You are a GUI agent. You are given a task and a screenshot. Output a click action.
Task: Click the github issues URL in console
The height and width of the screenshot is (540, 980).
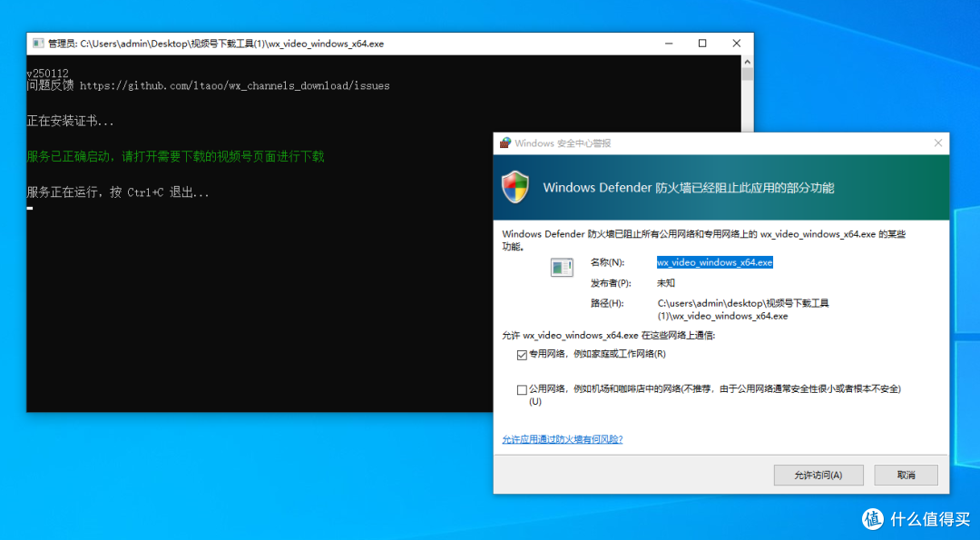(234, 85)
